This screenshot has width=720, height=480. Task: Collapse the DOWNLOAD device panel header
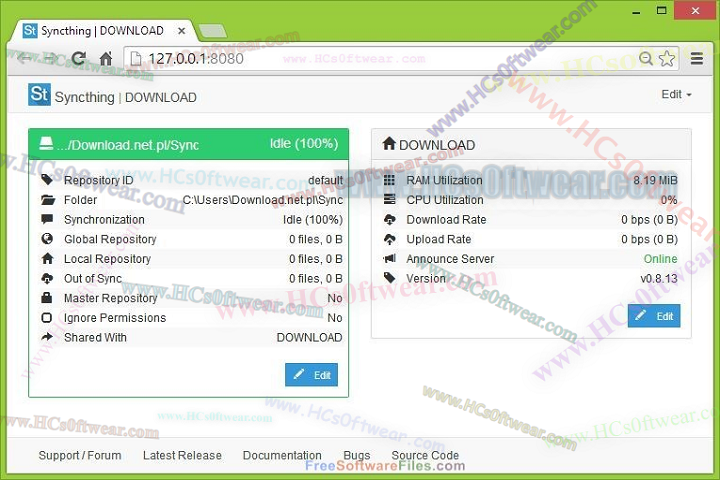(531, 145)
